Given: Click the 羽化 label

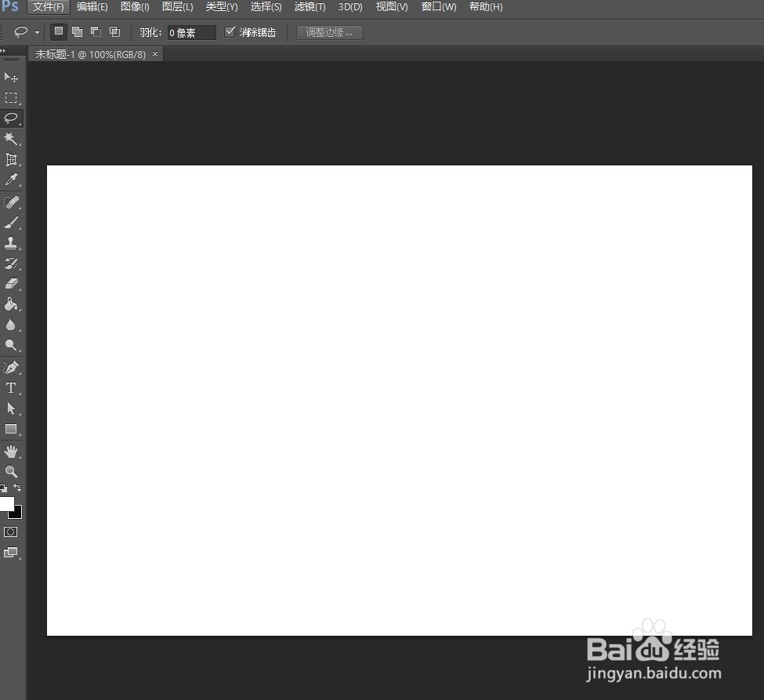Looking at the screenshot, I should (150, 32).
